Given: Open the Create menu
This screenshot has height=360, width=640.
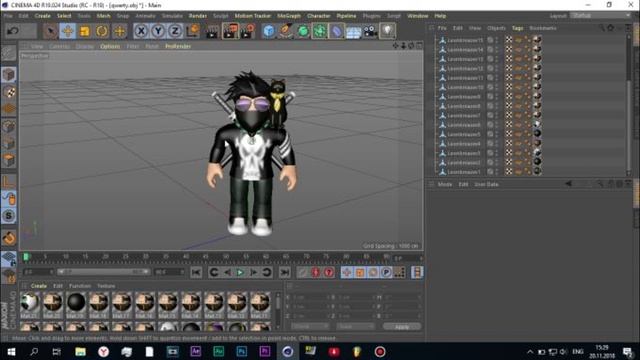Looking at the screenshot, I should (x=42, y=16).
